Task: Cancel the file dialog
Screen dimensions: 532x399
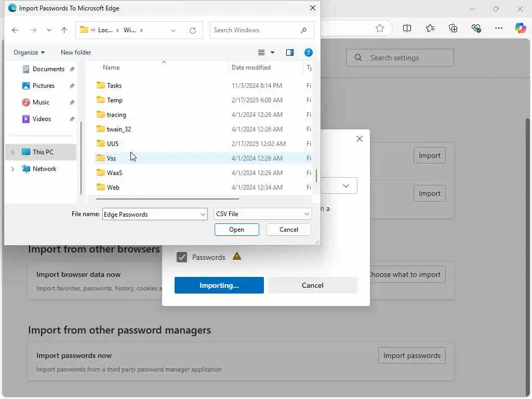Action: pos(289,230)
